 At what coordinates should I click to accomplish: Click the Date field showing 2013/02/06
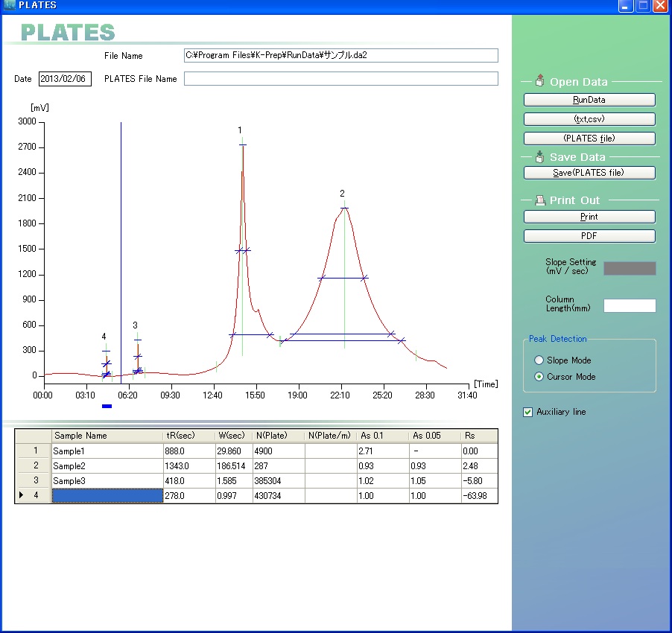click(65, 79)
